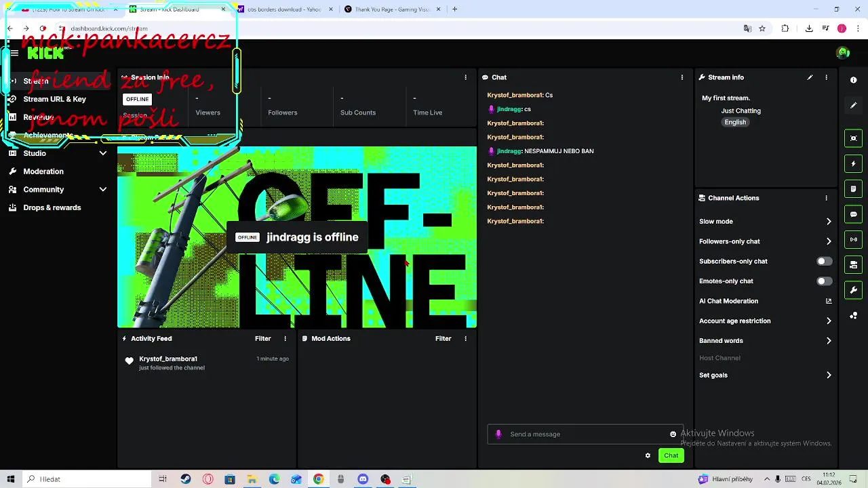Open a new browser tab with plus button

point(454,9)
